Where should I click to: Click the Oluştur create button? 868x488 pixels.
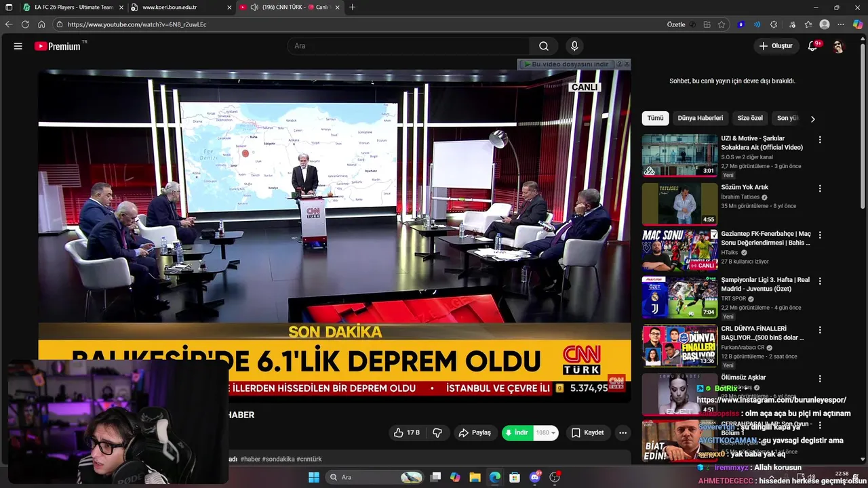pyautogui.click(x=776, y=46)
